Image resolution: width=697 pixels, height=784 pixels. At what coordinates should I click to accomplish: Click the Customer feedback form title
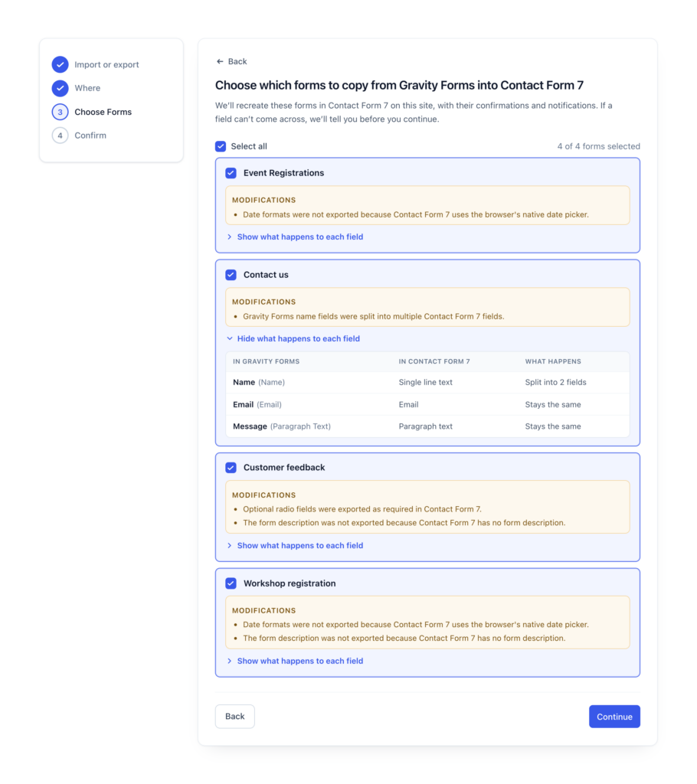(284, 468)
